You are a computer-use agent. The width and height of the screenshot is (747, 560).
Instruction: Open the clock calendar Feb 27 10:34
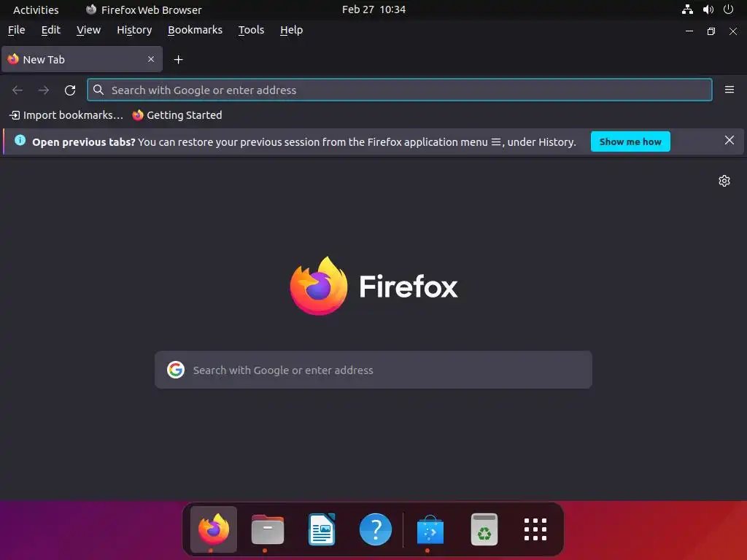click(373, 9)
